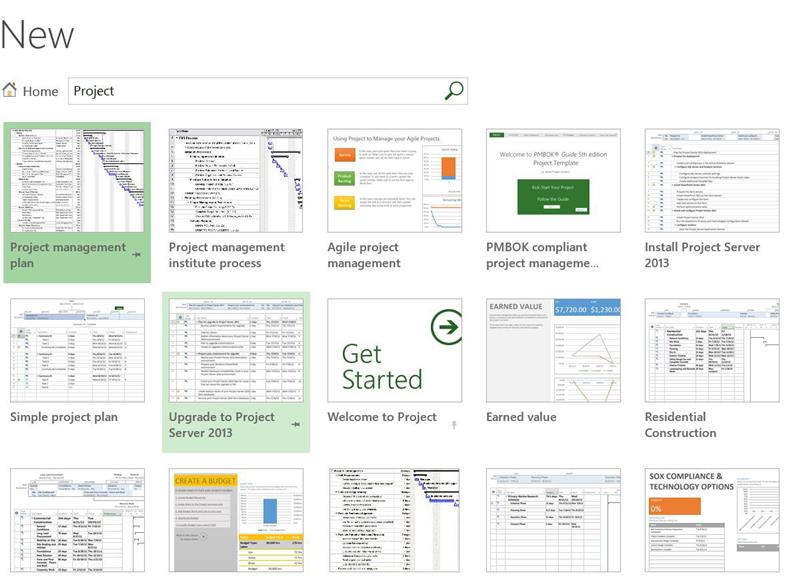Pin the Project management plan template
The height and width of the screenshot is (578, 810).
click(x=136, y=255)
